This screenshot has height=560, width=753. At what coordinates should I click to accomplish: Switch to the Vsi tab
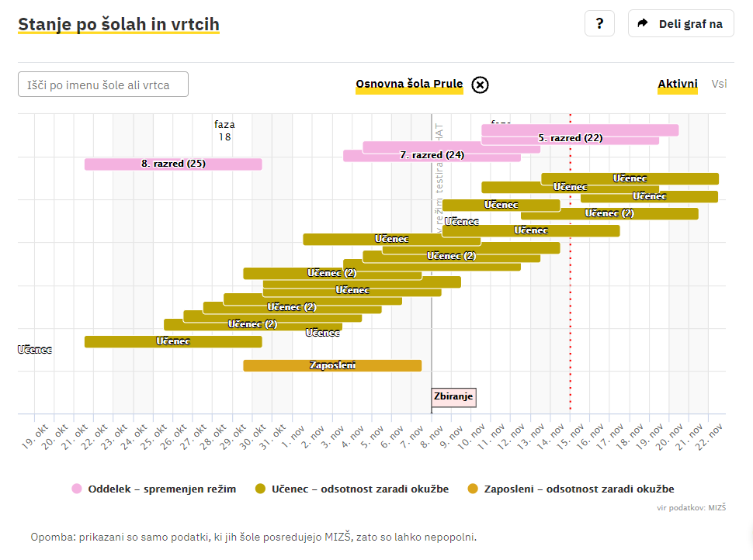point(719,84)
